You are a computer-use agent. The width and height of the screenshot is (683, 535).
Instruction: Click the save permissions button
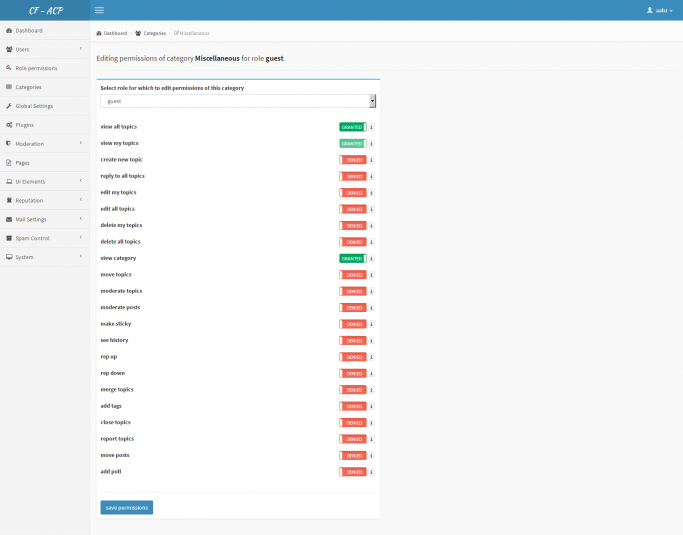pyautogui.click(x=127, y=508)
